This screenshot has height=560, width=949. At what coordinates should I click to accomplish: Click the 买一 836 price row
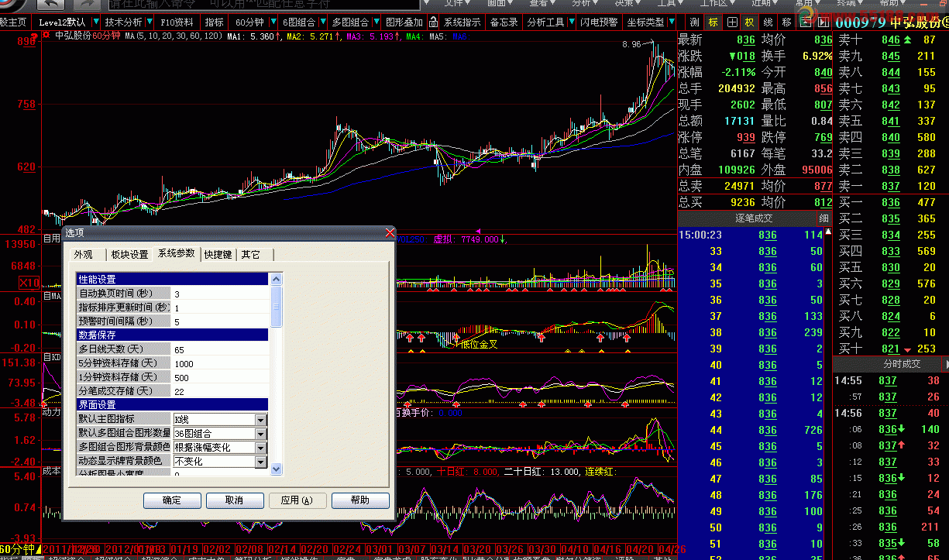[x=890, y=202]
